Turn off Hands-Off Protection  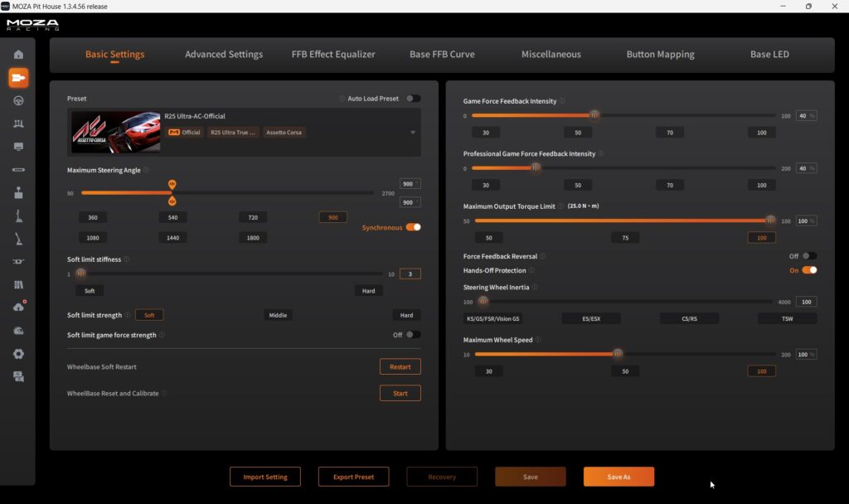click(x=809, y=270)
